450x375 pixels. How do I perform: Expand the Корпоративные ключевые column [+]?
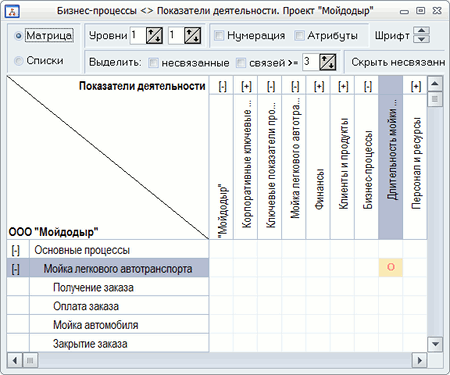point(246,87)
